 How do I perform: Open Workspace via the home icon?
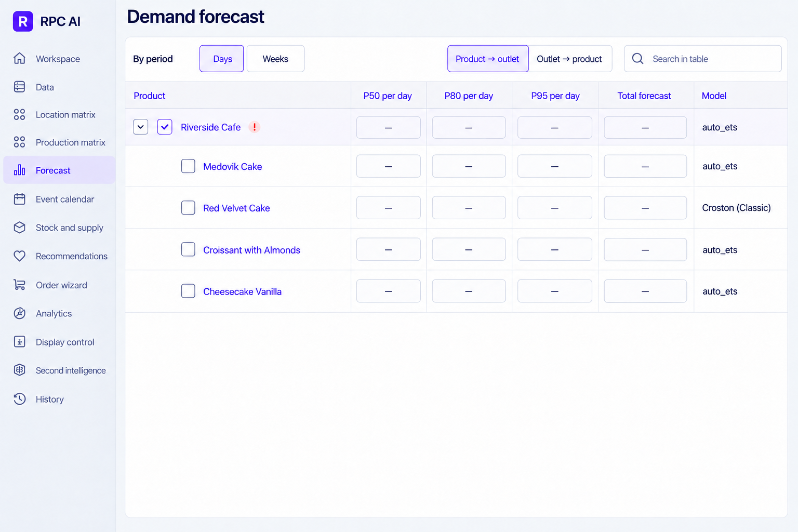click(19, 59)
